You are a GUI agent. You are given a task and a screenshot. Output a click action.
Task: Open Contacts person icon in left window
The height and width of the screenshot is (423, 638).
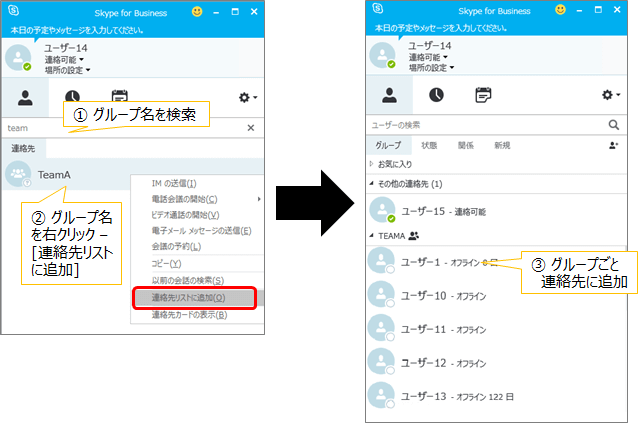(x=25, y=98)
